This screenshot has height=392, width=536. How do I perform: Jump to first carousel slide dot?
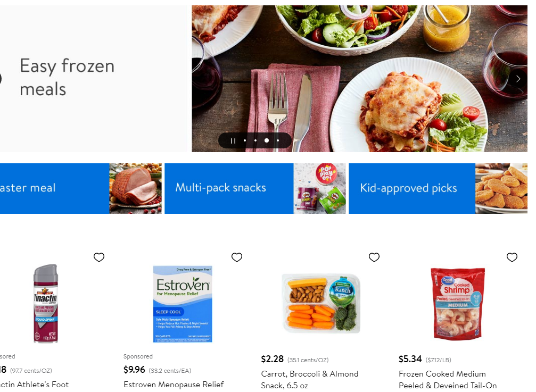[x=245, y=141]
